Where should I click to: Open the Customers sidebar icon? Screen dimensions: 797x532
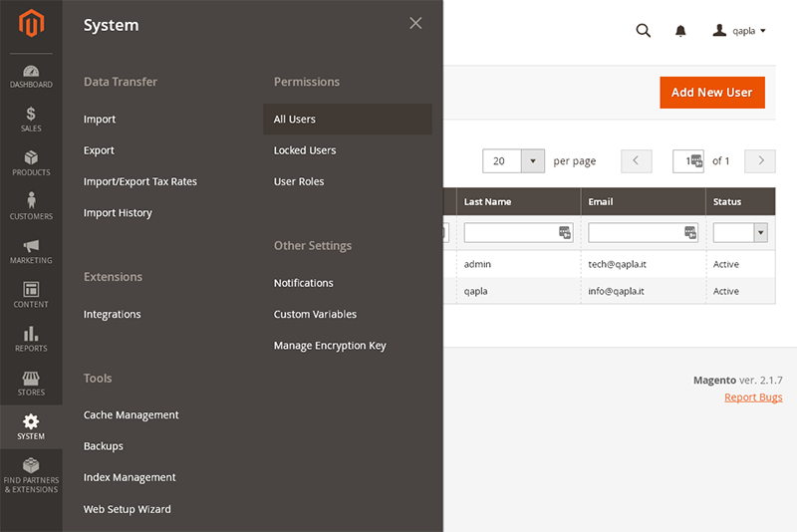(31, 207)
